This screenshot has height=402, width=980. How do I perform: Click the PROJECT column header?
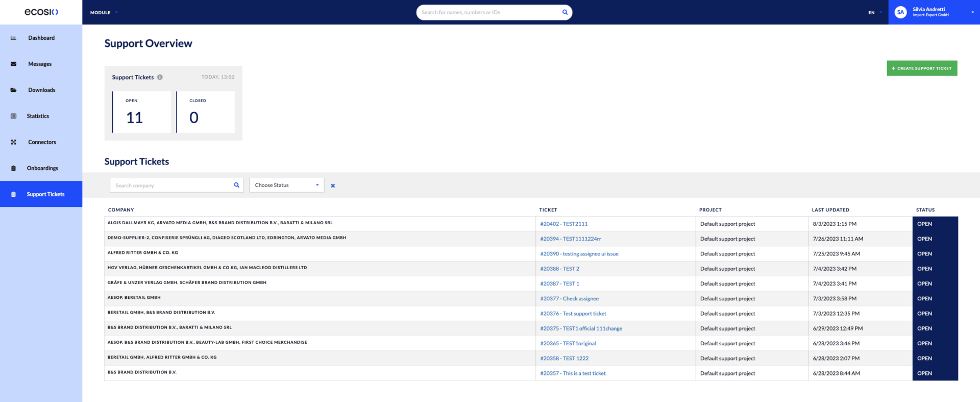(710, 210)
